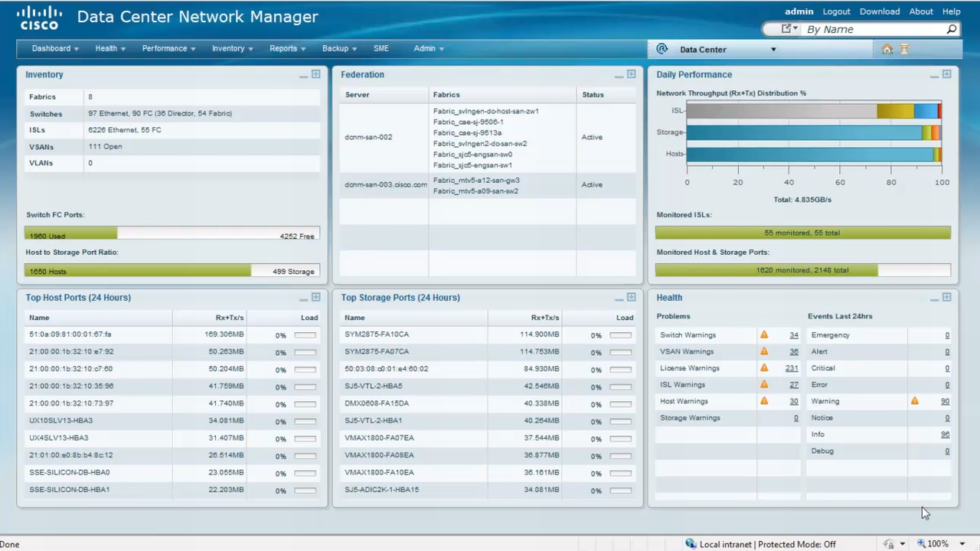Click the ISL throughput distribution bar
980x551 pixels.
coord(814,111)
